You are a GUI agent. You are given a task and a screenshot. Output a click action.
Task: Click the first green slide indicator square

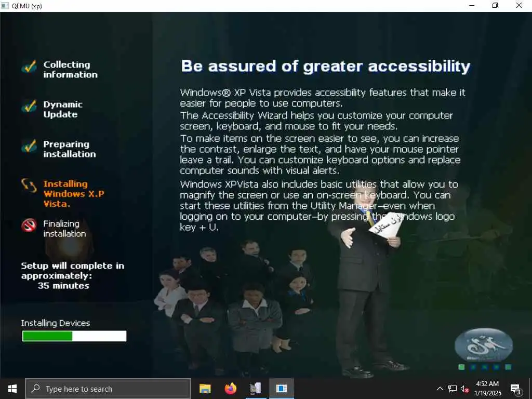coord(461,367)
